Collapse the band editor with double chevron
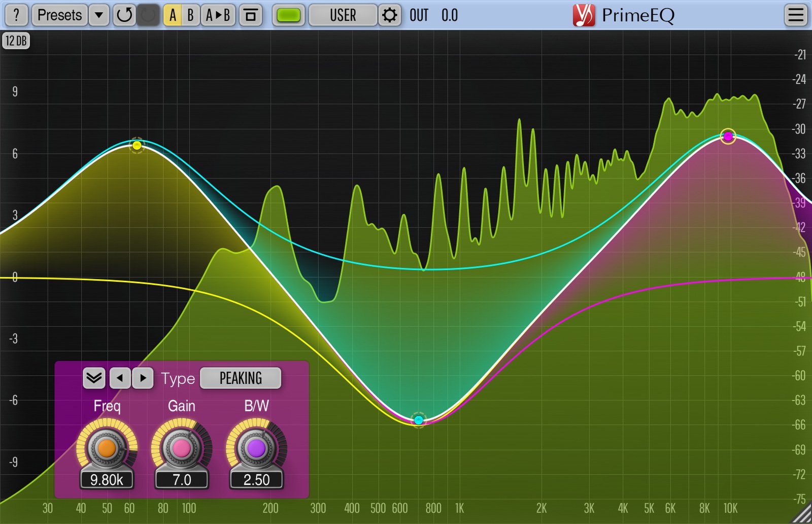Viewport: 812px width, 524px height. pyautogui.click(x=93, y=378)
